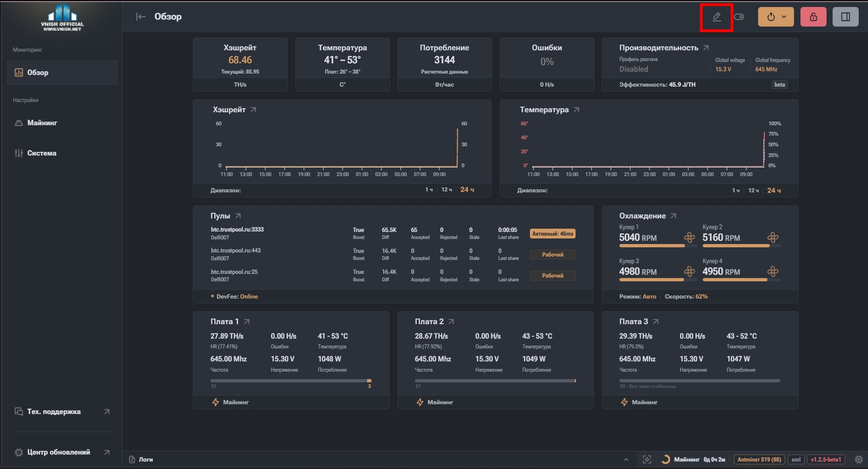Click the Кулер 3 fan icon
Screen dimensions: 868x469
point(690,272)
